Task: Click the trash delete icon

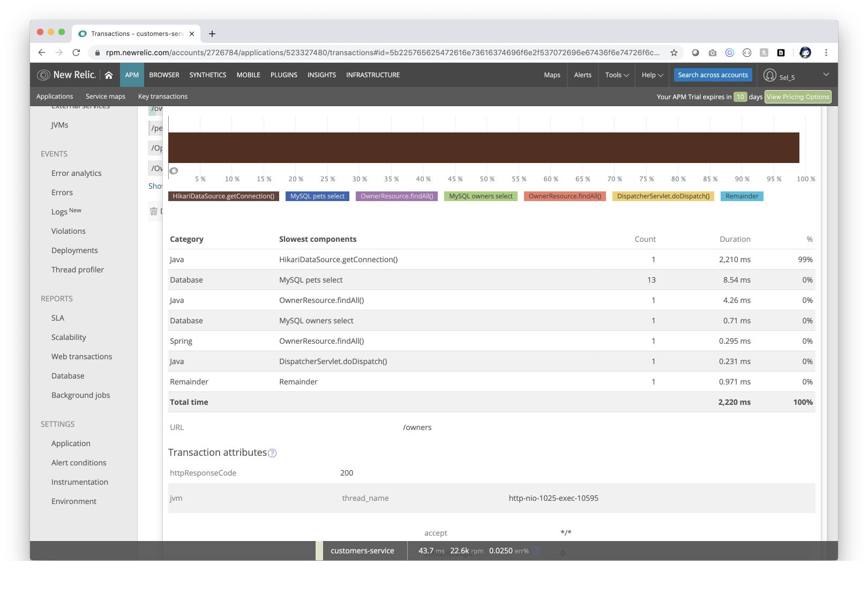Action: click(154, 211)
